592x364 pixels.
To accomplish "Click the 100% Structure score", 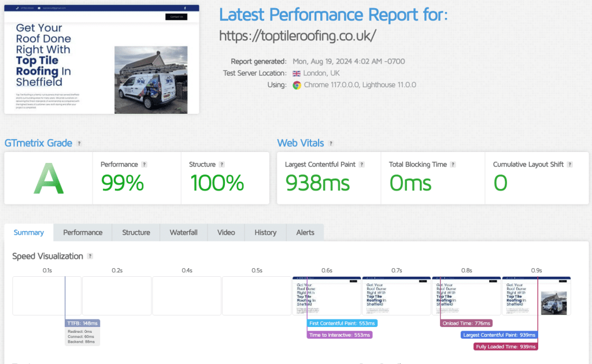I will (217, 183).
